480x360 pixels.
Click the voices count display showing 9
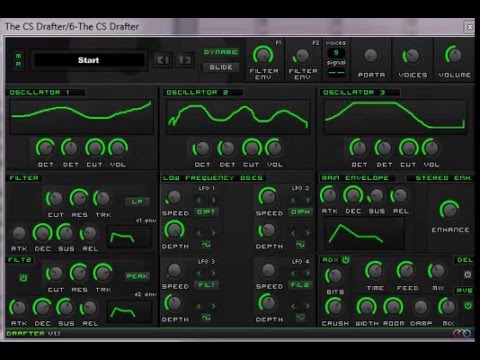click(x=336, y=53)
